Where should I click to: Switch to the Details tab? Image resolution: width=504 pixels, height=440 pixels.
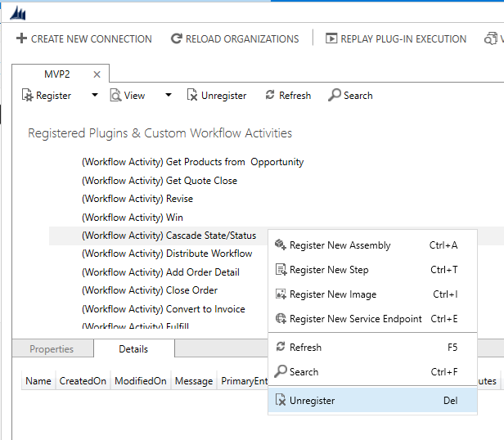tap(134, 348)
